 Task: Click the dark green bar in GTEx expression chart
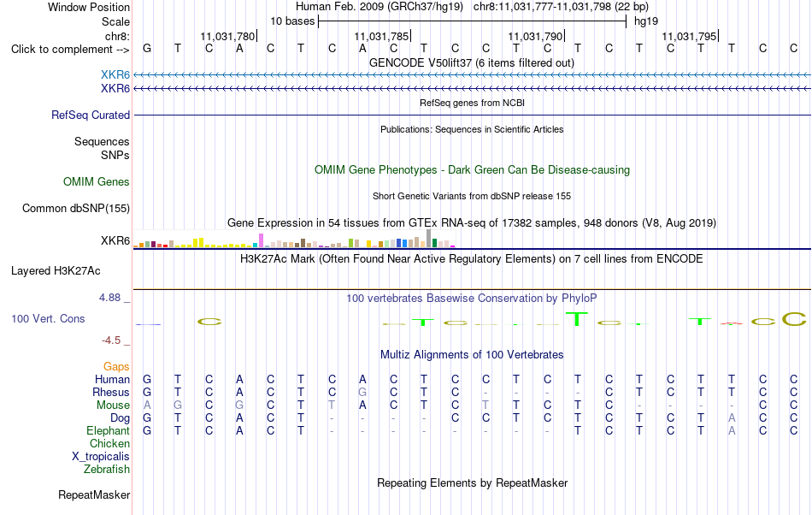pos(434,243)
